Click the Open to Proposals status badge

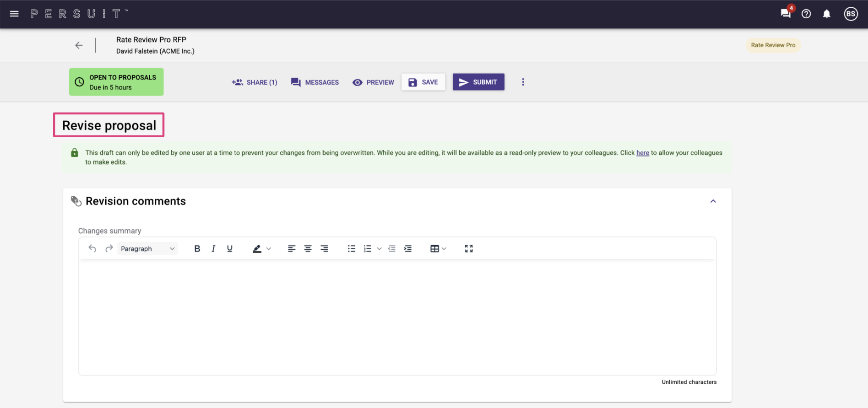[x=116, y=82]
